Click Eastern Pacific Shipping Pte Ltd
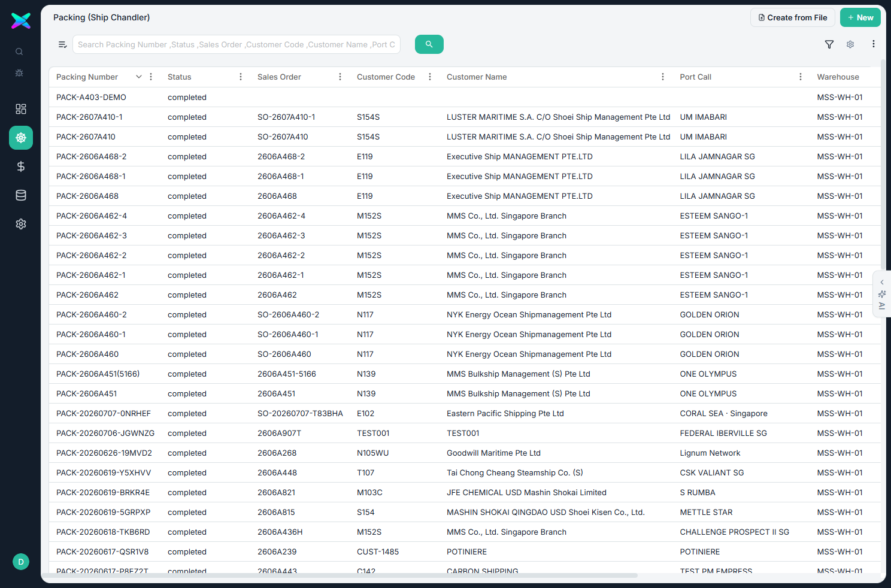 click(505, 413)
